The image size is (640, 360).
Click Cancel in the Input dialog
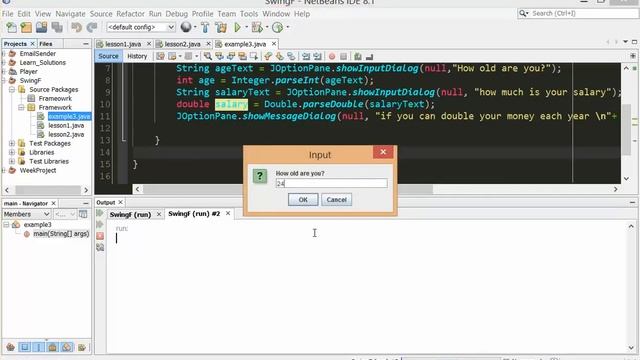[336, 200]
